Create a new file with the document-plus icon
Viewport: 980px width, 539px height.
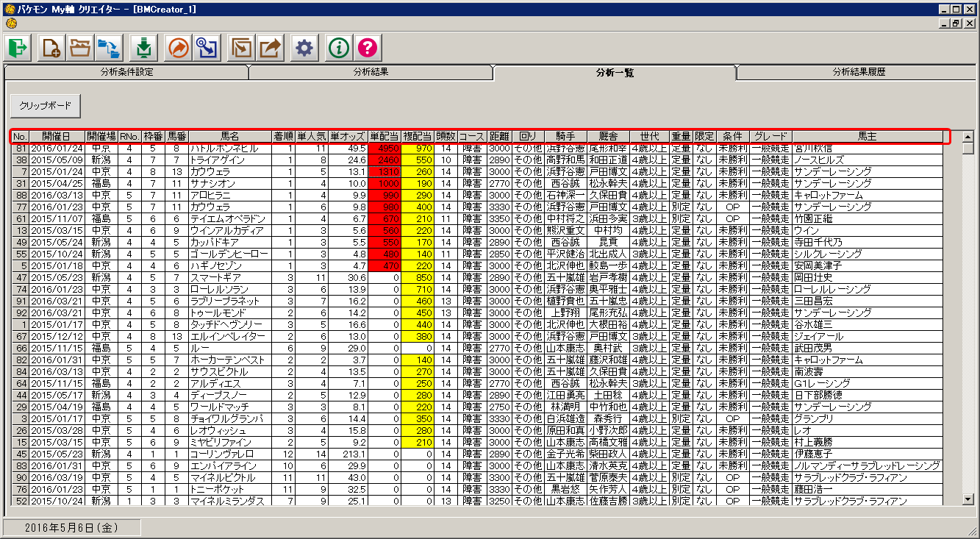pos(51,49)
